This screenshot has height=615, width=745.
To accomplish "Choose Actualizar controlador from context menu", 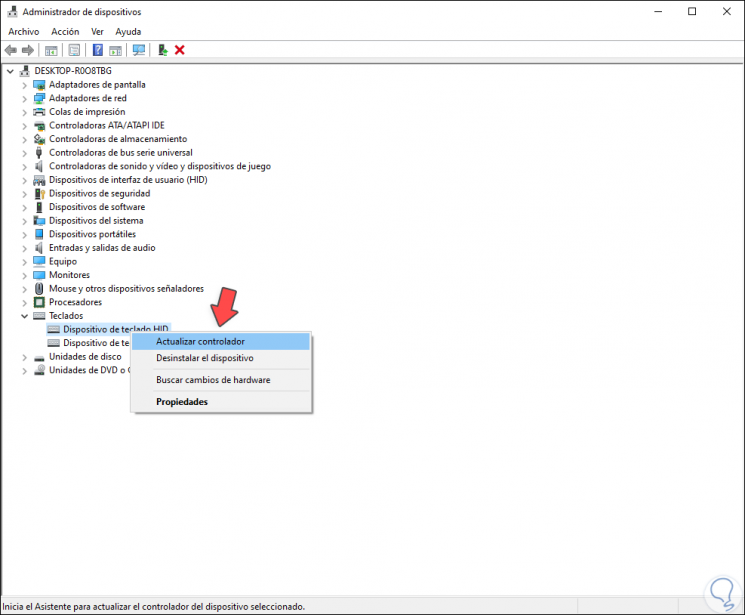I will 221,341.
